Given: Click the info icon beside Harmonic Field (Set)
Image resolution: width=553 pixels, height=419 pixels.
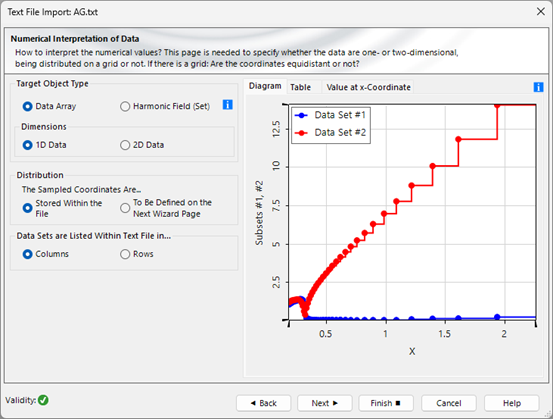Looking at the screenshot, I should tap(227, 105).
